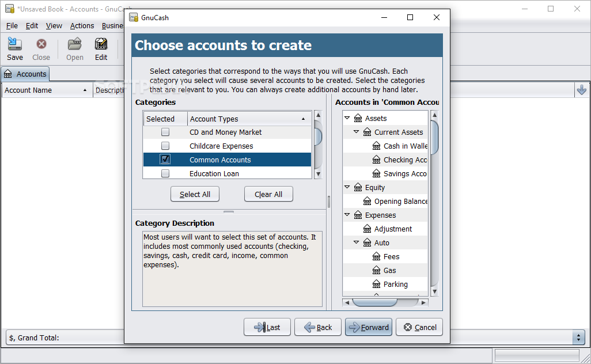Image resolution: width=591 pixels, height=364 pixels.
Task: Open the Edit menu
Action: tap(32, 25)
